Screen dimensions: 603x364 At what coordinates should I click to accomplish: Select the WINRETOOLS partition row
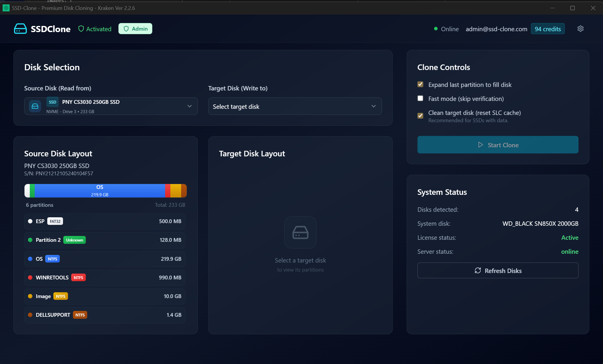tap(105, 277)
